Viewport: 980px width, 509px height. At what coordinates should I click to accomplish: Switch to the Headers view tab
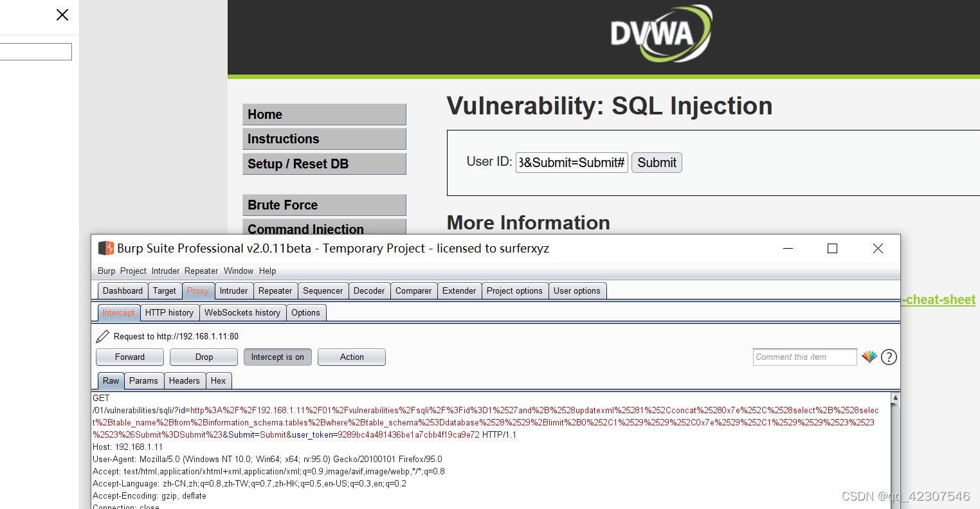click(x=185, y=380)
